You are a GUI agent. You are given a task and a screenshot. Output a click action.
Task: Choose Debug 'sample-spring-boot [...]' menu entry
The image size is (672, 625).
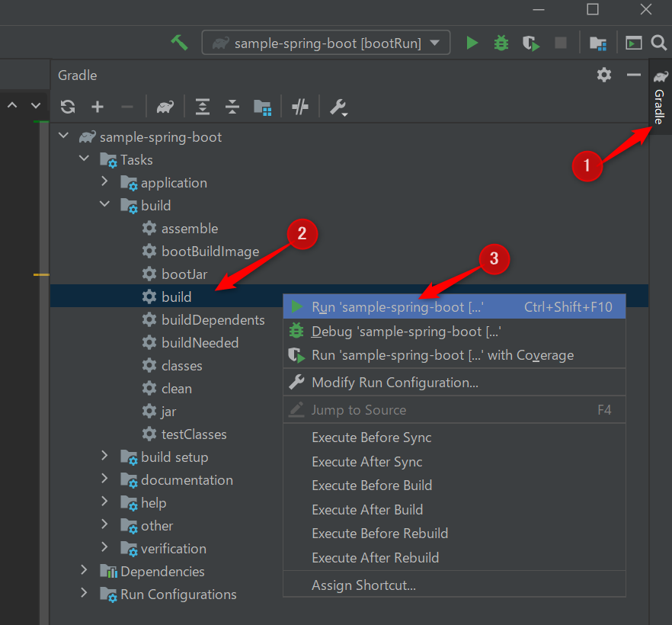tap(454, 332)
